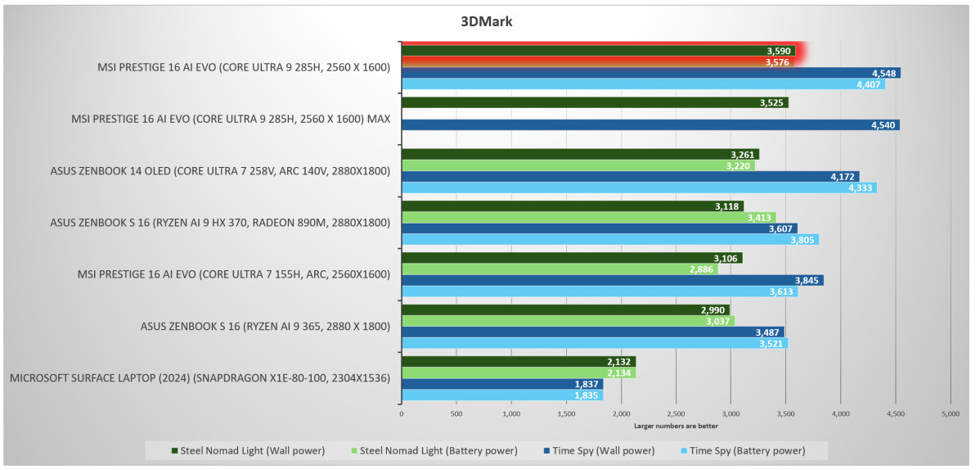
Task: Click the 3,261 Zenbook 14 OLED bar
Action: (x=580, y=155)
